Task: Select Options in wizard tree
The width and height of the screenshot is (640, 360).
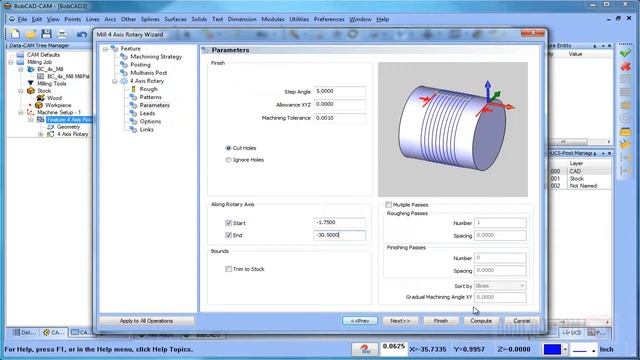Action: click(150, 122)
